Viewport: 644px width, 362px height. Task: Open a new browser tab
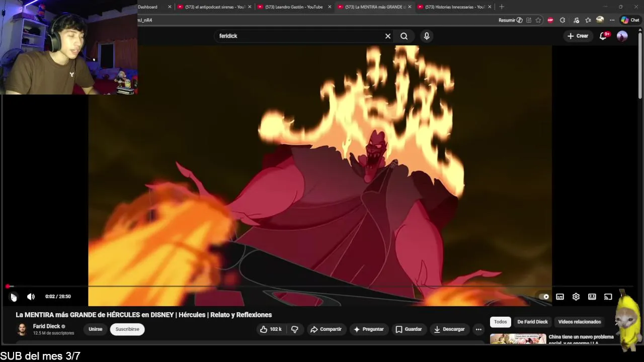[502, 7]
